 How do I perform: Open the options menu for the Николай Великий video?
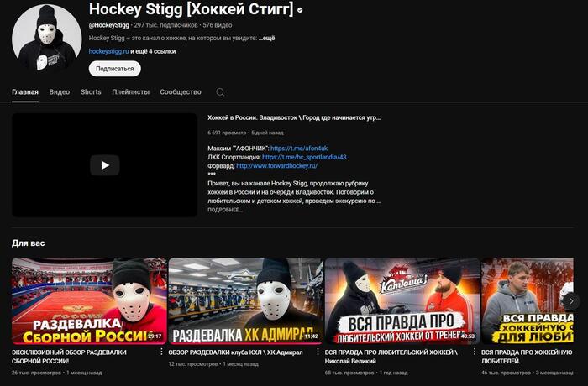[474, 352]
